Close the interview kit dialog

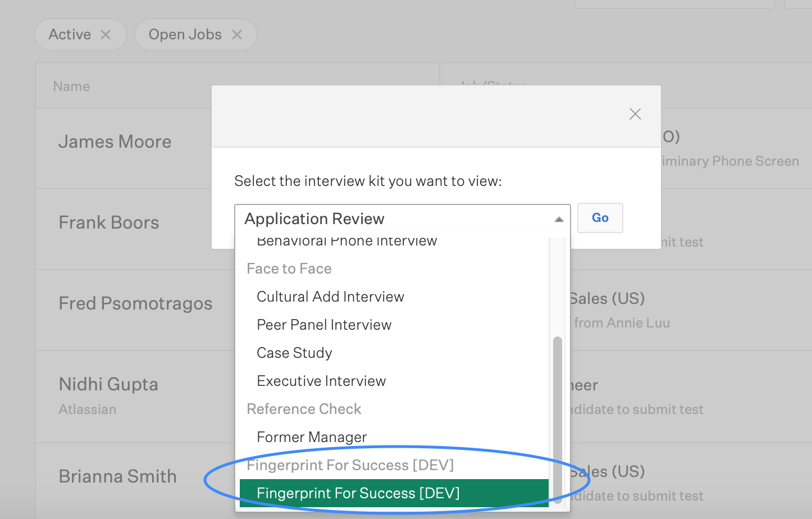point(635,114)
